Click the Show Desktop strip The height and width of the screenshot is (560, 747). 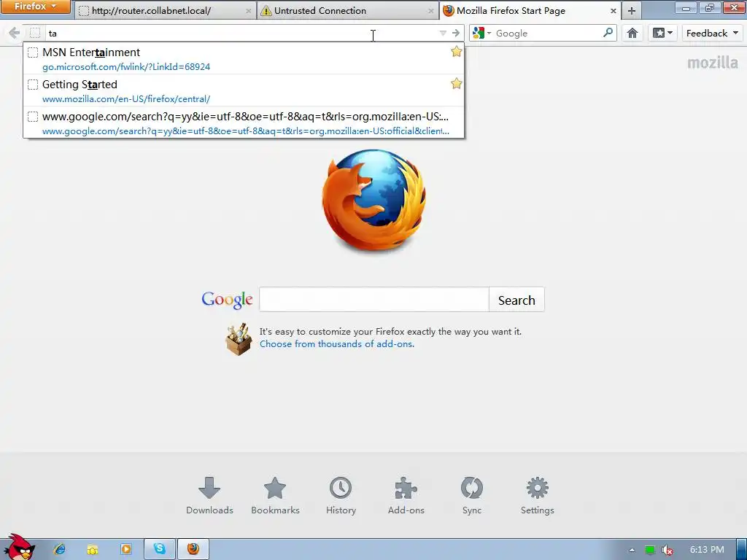tap(741, 549)
